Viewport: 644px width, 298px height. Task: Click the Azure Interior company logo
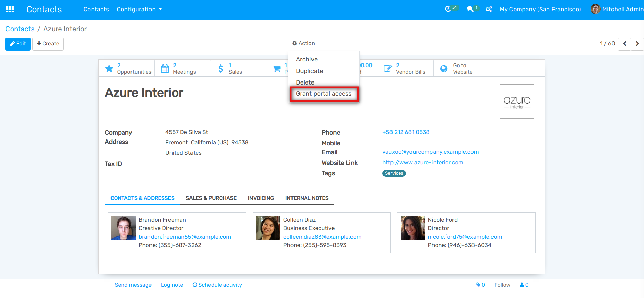(x=517, y=101)
